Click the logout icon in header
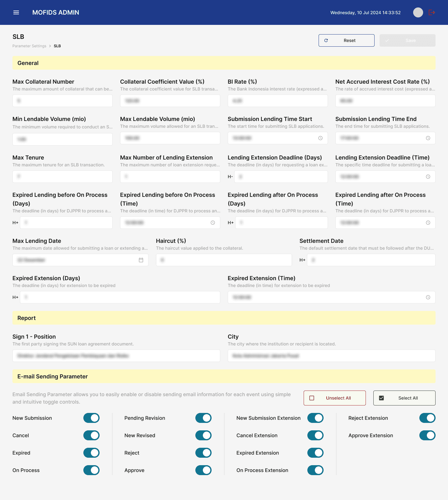The width and height of the screenshot is (448, 500). coord(432,12)
